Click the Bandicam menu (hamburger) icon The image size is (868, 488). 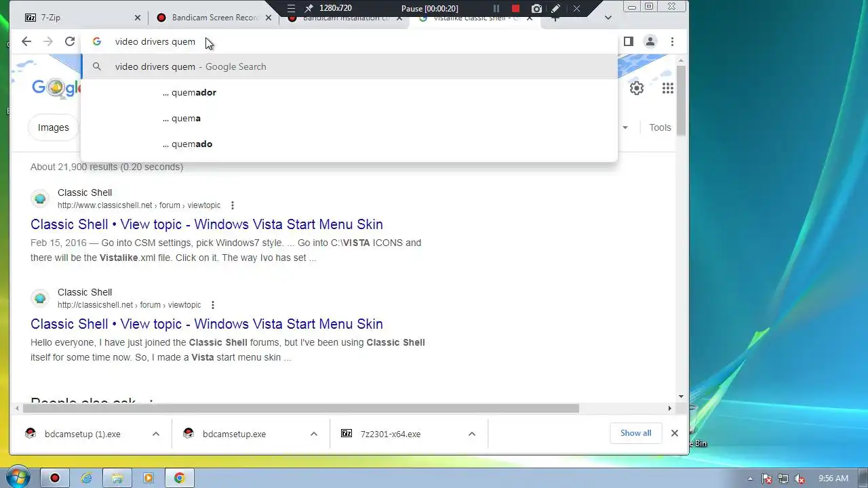[291, 8]
